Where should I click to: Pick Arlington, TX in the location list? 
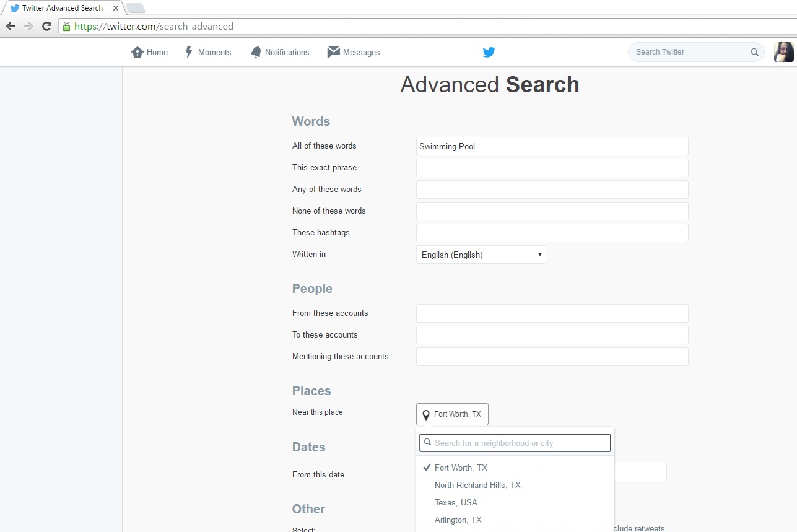click(458, 520)
